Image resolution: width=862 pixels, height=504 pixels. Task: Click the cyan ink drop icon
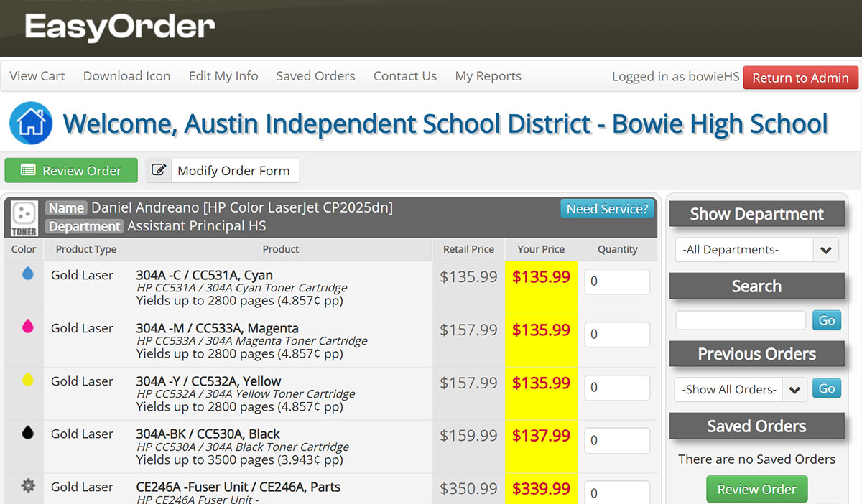coord(28,274)
